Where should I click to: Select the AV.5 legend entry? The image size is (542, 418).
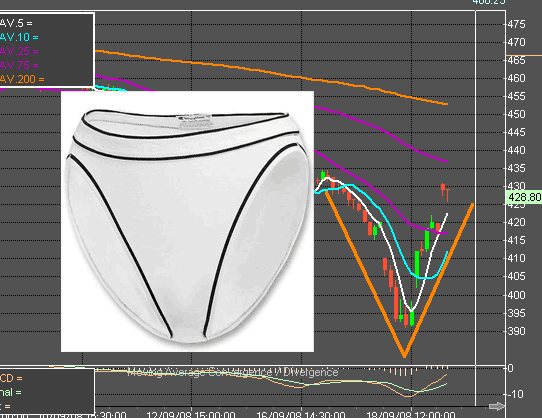[x=16, y=24]
